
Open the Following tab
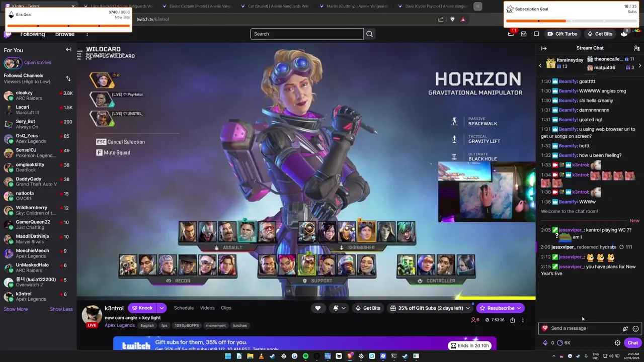coord(33,34)
